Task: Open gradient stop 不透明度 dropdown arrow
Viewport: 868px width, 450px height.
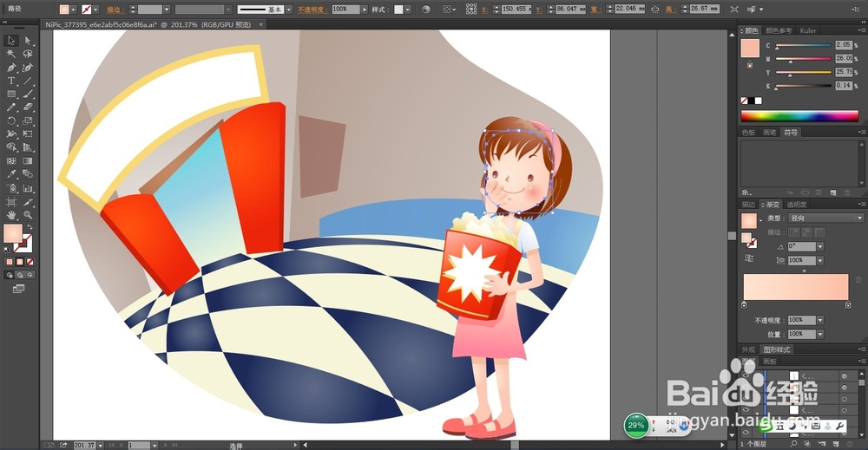Action: tap(820, 320)
